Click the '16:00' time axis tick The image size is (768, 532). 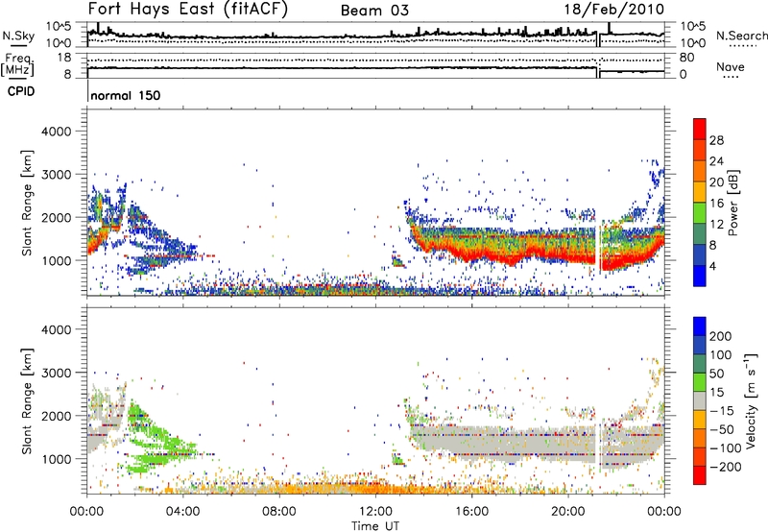(x=471, y=512)
